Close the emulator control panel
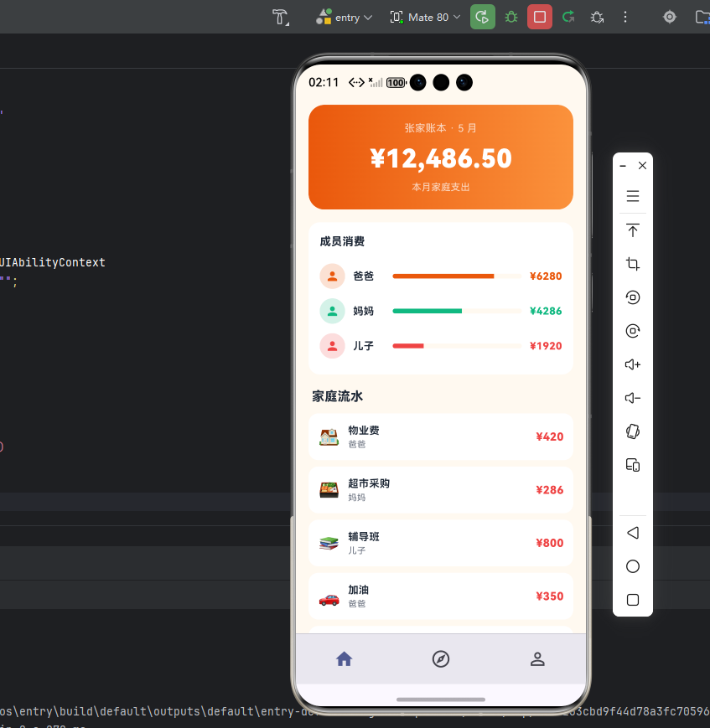Screen dimensions: 710x728 pos(642,166)
